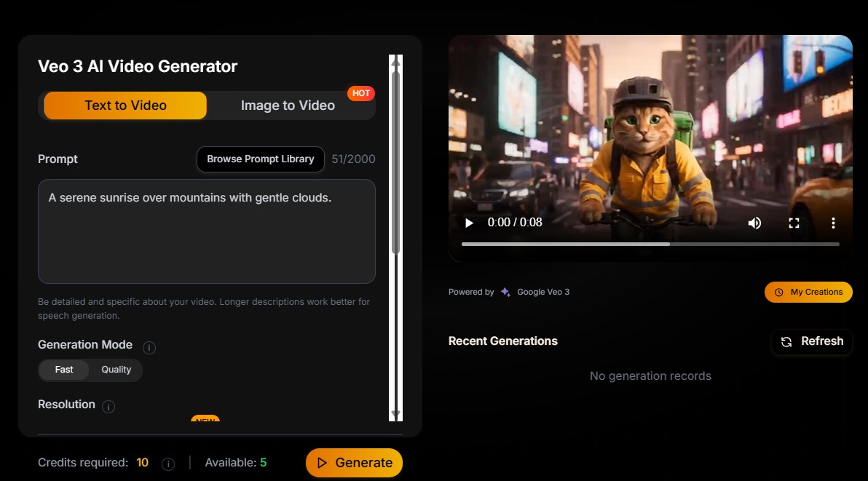Click the credits required info icon
Viewport: 868px width, 481px height.
tap(167, 464)
